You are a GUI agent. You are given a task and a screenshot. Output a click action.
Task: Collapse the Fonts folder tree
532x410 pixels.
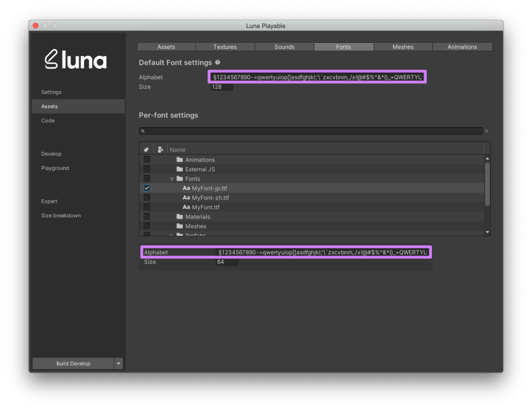click(x=172, y=179)
